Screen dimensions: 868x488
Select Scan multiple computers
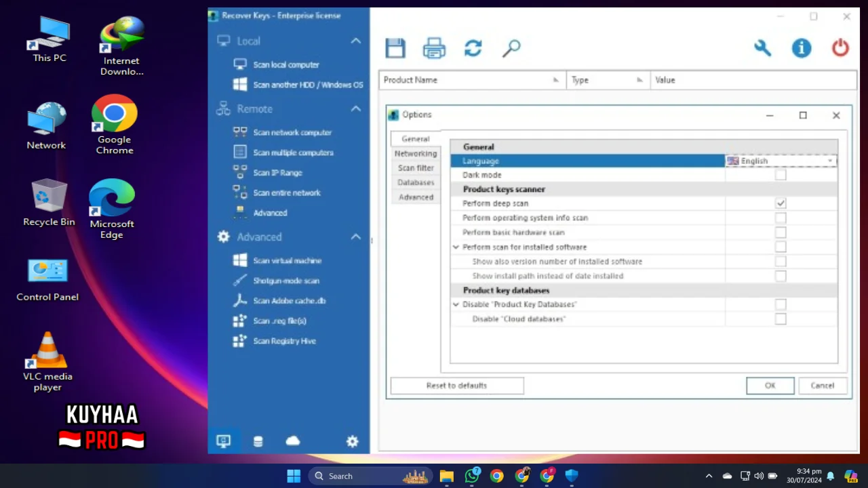click(x=293, y=152)
